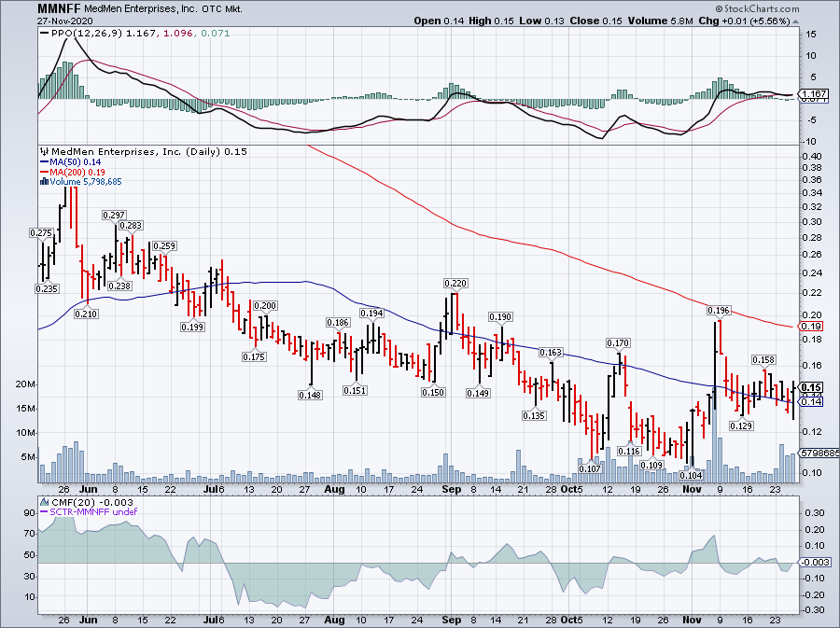Click the Volume 5.8M value in header
Image resolution: width=840 pixels, height=628 pixels.
click(661, 21)
